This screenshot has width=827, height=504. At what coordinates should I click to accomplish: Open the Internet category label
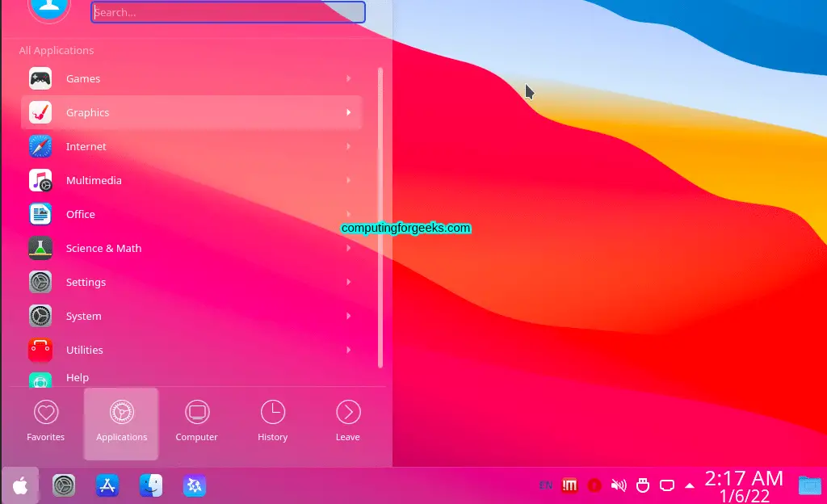(86, 146)
